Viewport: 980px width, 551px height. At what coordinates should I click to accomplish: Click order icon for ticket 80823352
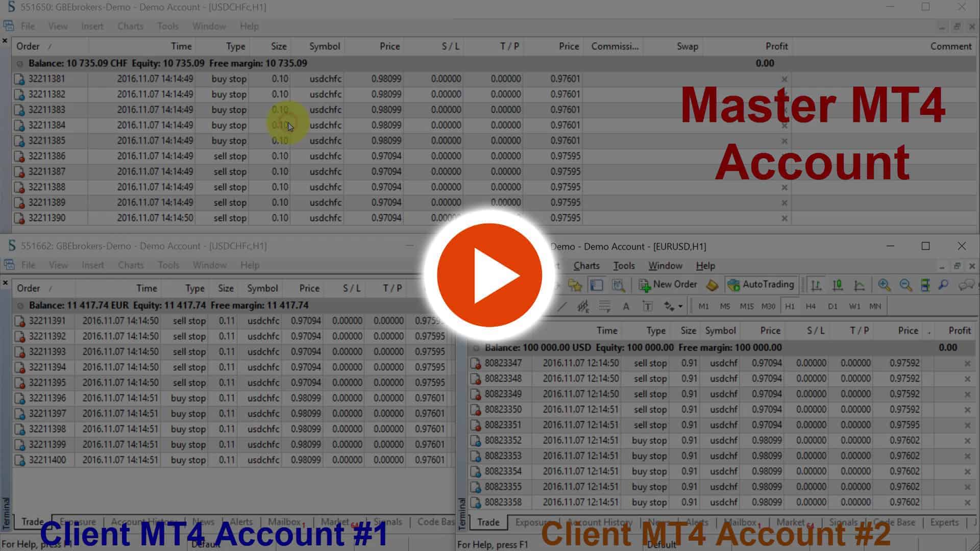coord(476,441)
